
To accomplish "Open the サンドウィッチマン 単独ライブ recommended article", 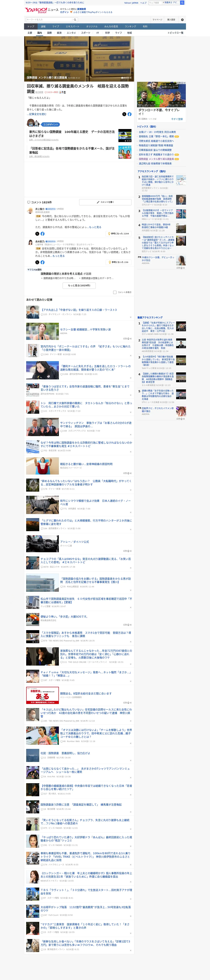I will click(x=96, y=424).
